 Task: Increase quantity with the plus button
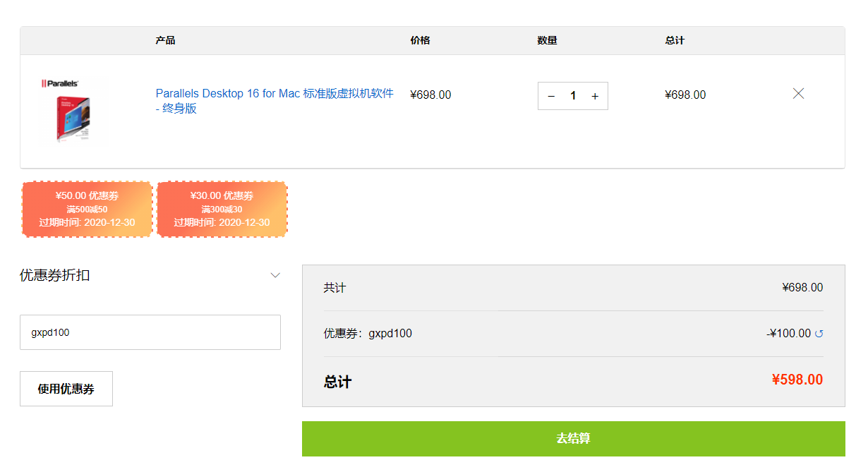click(595, 96)
